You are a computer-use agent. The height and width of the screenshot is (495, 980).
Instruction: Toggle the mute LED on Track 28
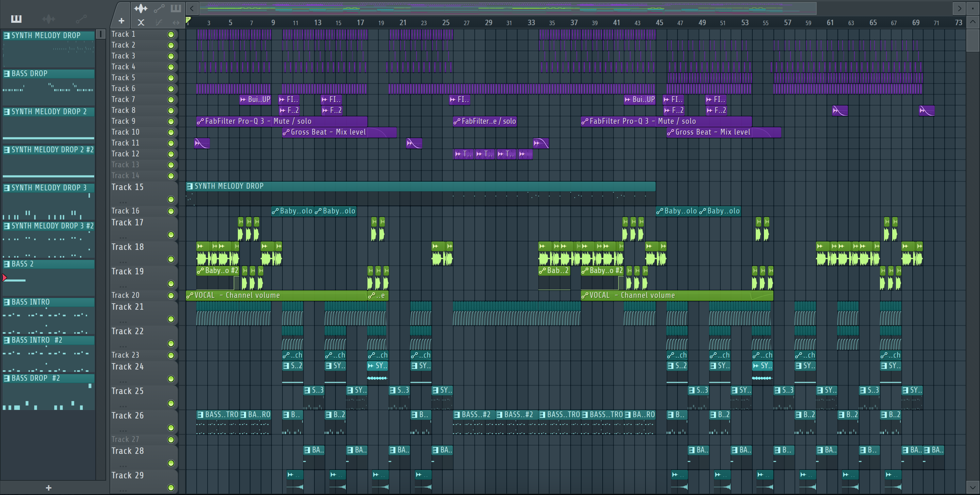click(x=171, y=463)
